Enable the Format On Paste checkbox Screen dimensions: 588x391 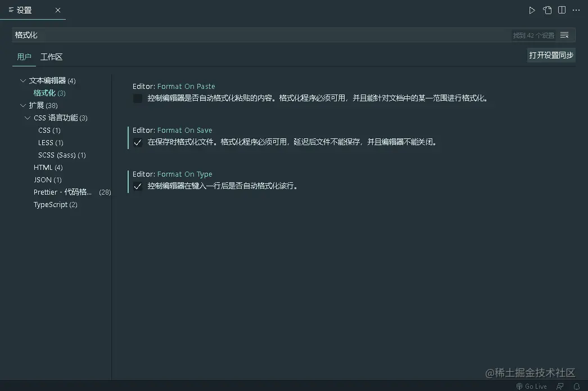click(x=138, y=98)
